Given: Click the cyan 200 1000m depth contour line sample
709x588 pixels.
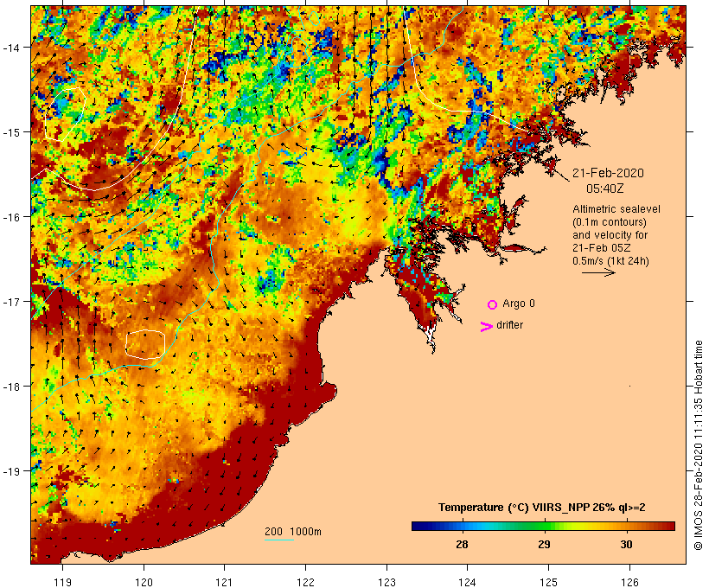Looking at the screenshot, I should coord(279,540).
